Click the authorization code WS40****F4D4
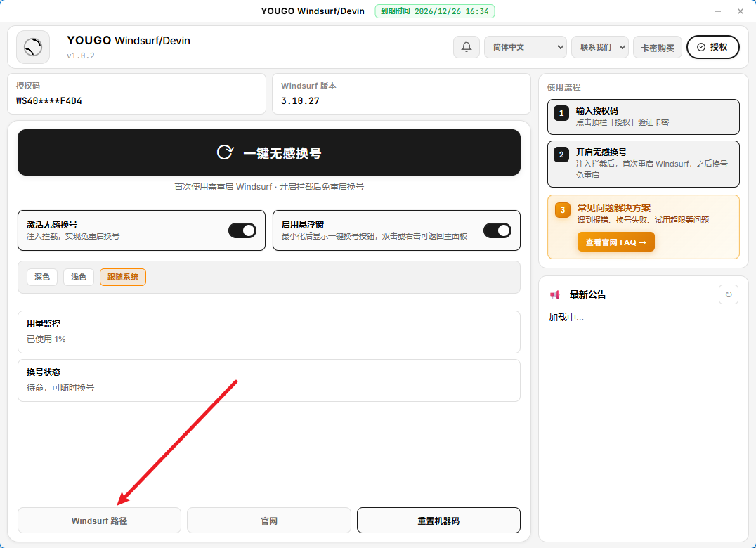 click(49, 100)
